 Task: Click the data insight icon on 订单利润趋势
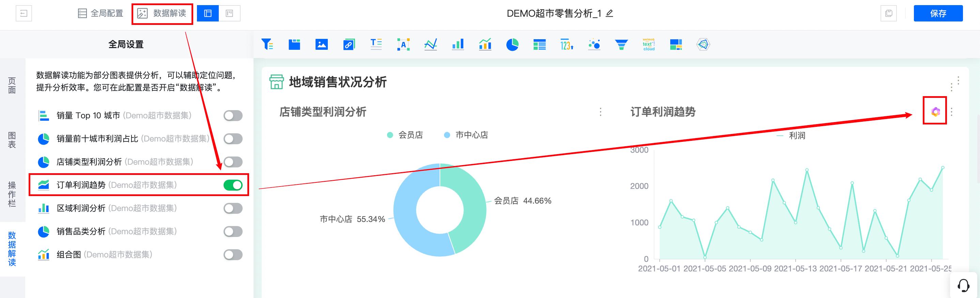(x=935, y=112)
